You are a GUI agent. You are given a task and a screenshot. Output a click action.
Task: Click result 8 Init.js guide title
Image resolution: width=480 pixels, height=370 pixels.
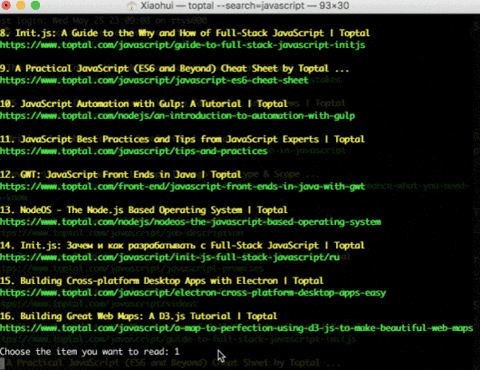coord(185,33)
